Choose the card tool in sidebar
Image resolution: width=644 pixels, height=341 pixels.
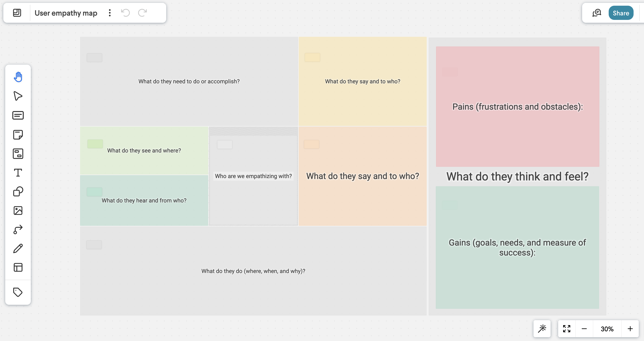(x=18, y=115)
